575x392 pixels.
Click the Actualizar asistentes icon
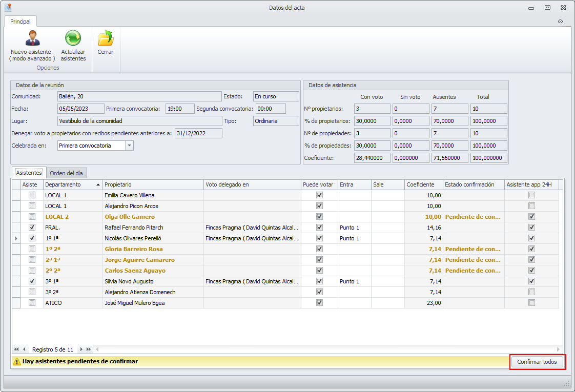click(x=73, y=38)
